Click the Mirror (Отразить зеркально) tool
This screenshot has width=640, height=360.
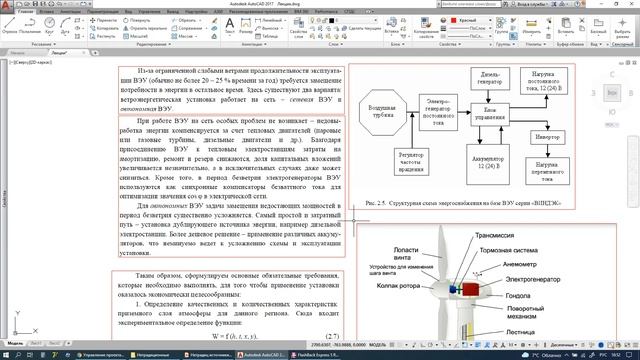click(x=145, y=28)
